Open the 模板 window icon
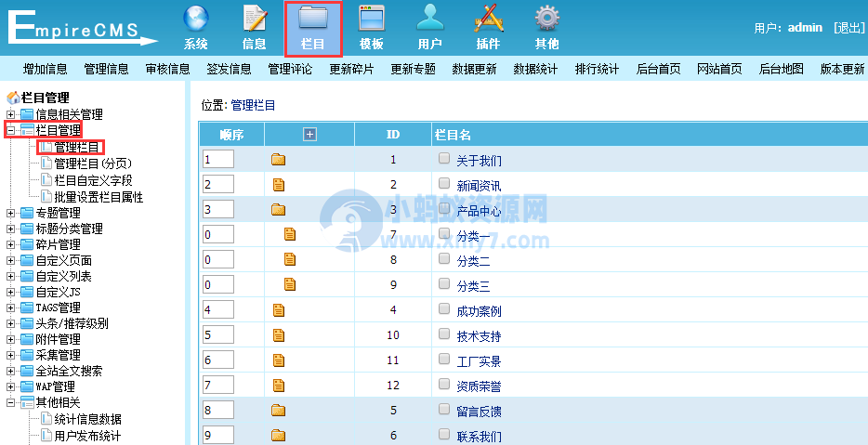 tap(372, 19)
